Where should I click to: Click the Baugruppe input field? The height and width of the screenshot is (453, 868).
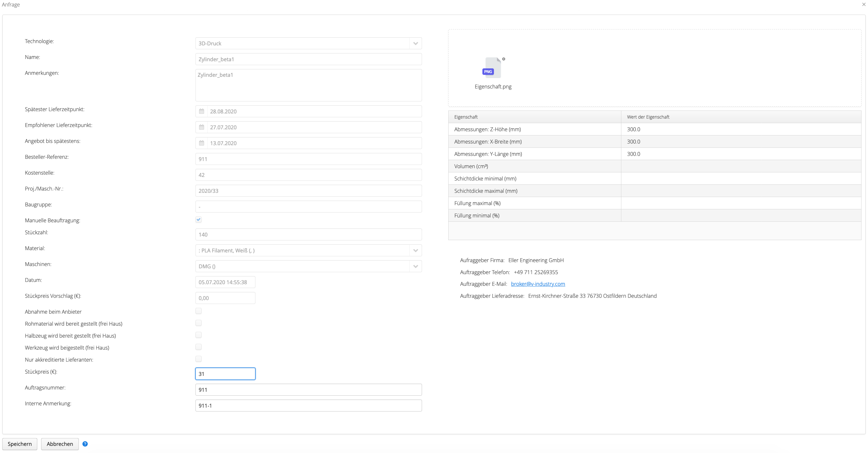point(308,206)
